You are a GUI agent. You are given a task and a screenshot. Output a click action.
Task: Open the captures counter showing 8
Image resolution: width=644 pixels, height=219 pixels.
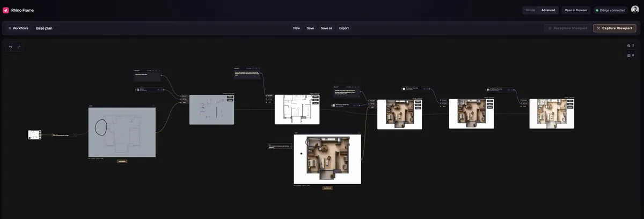[x=630, y=55]
